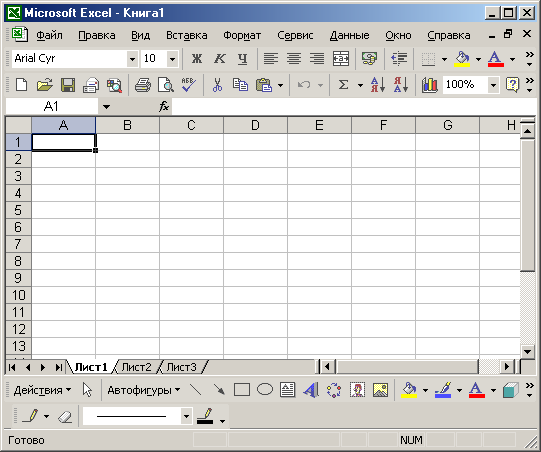Image resolution: width=541 pixels, height=452 pixels.
Task: Select the Arrow drawing tool
Action: click(x=219, y=390)
